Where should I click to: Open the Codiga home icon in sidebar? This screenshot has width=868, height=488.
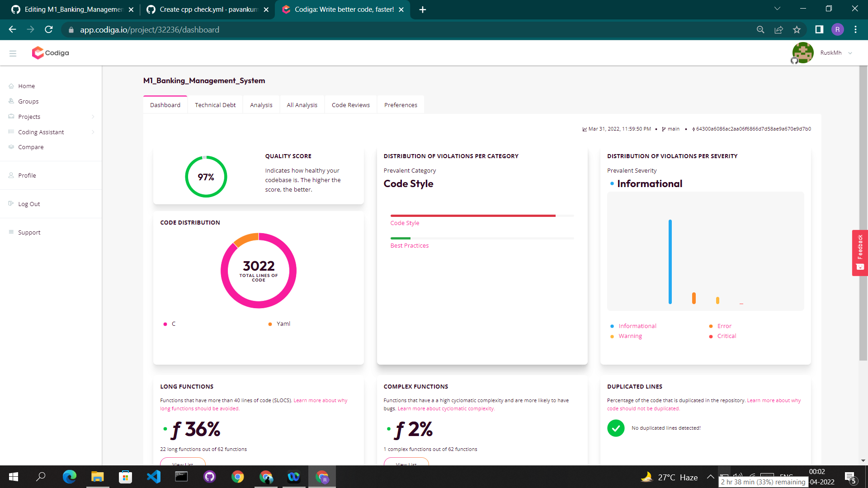[x=11, y=86]
